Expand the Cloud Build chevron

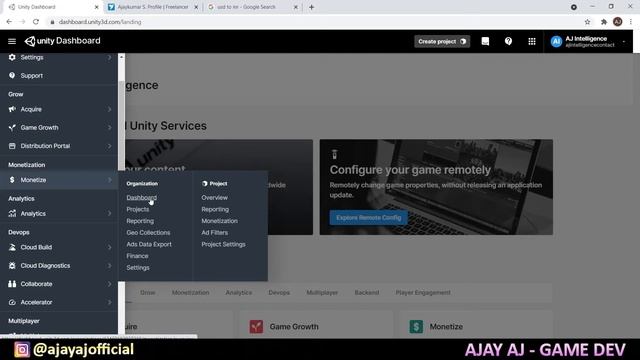point(109,247)
